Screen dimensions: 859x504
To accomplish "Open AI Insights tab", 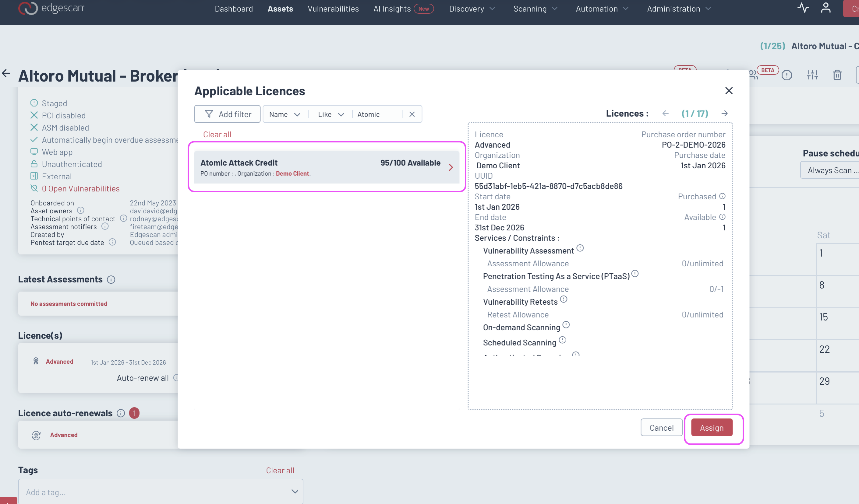I will point(403,9).
